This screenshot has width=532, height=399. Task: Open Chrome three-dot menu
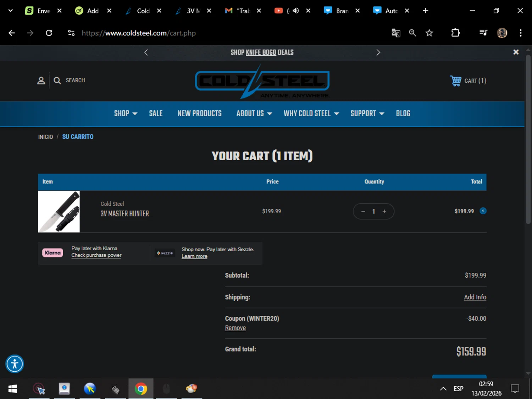point(521,33)
